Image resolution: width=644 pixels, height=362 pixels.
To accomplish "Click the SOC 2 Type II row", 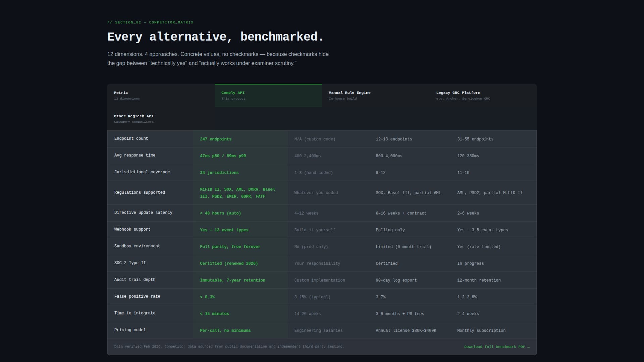I will point(130,263).
